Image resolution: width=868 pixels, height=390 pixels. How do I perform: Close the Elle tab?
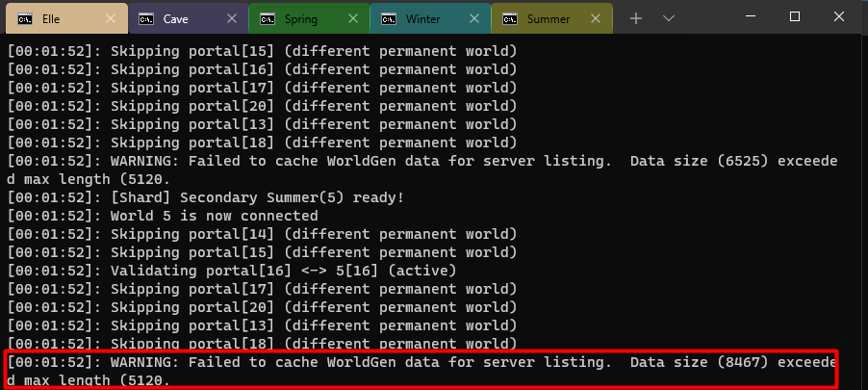[111, 18]
